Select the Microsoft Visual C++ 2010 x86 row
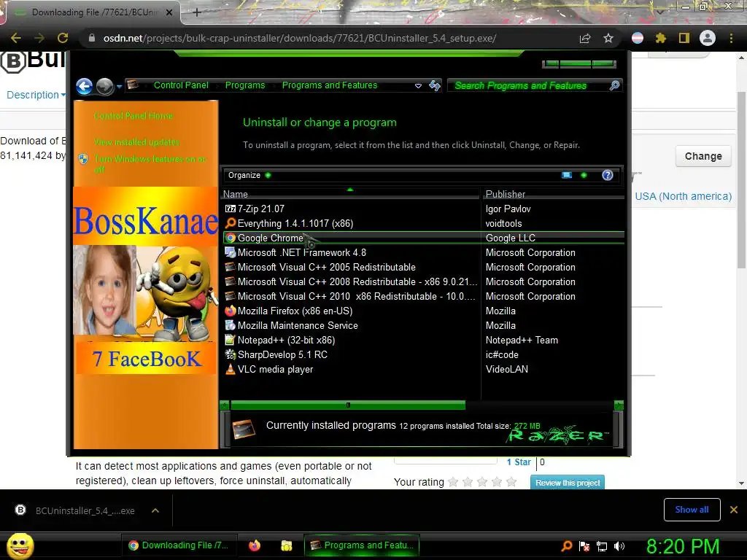This screenshot has height=560, width=747. pyautogui.click(x=423, y=296)
